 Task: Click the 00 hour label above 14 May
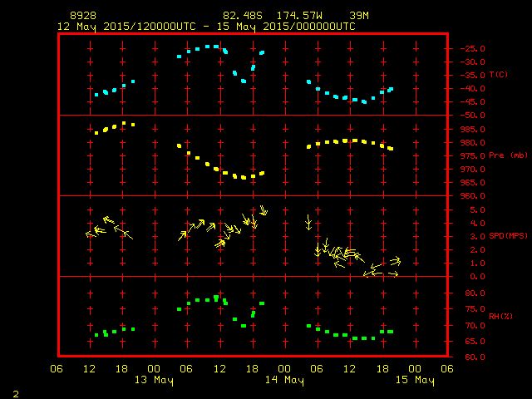point(284,369)
